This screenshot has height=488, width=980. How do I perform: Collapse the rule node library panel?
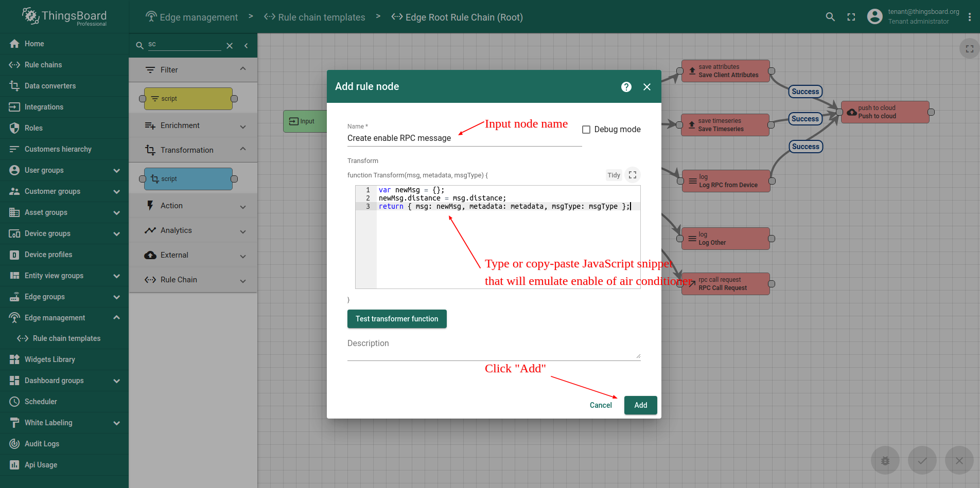click(246, 46)
